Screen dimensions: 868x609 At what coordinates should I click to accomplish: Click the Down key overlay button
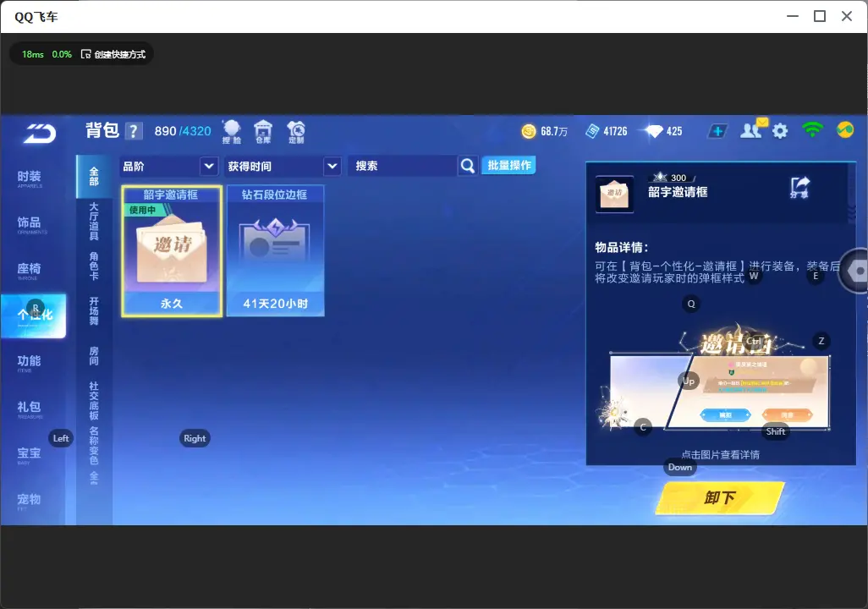point(680,467)
